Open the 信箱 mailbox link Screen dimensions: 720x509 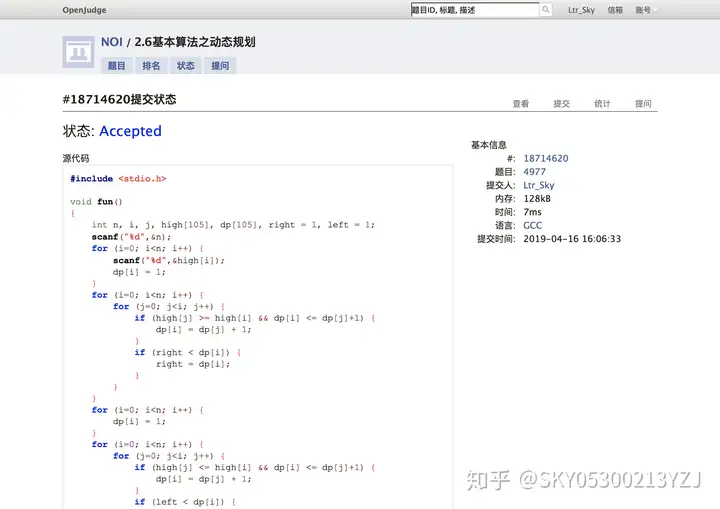point(615,10)
